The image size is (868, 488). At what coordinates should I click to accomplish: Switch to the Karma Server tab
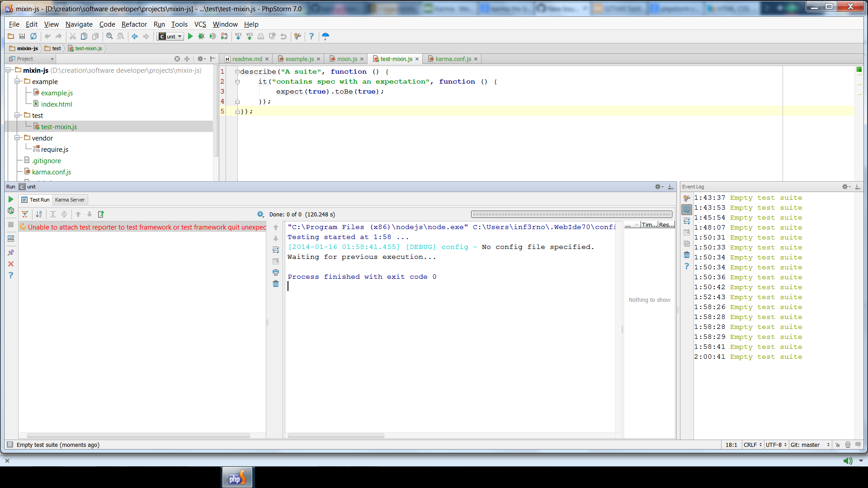point(70,200)
